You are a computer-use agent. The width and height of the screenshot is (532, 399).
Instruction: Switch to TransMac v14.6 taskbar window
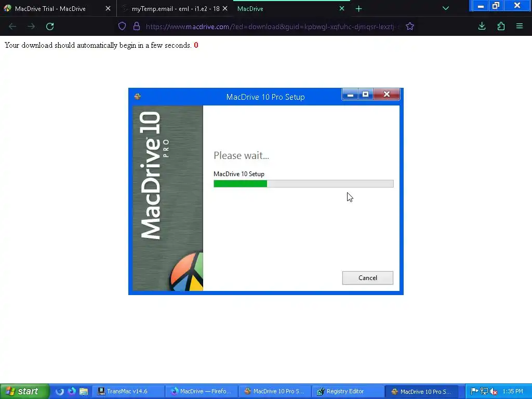click(128, 392)
